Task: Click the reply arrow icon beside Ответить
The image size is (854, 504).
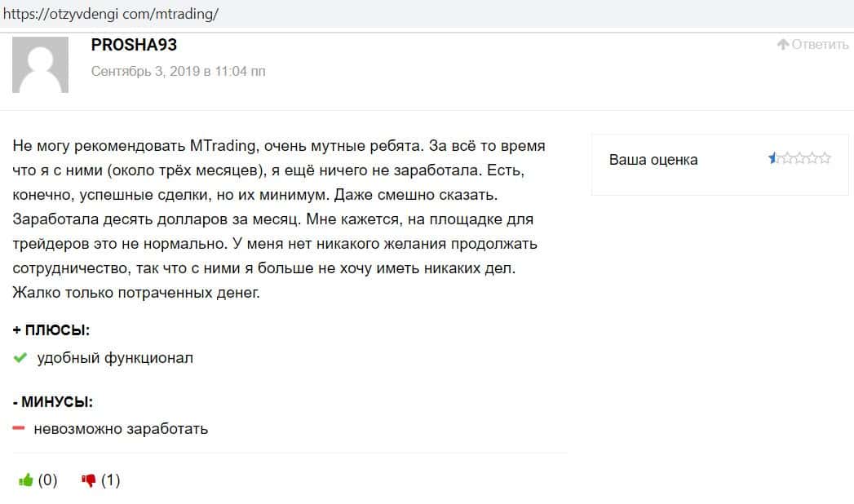Action: point(783,44)
